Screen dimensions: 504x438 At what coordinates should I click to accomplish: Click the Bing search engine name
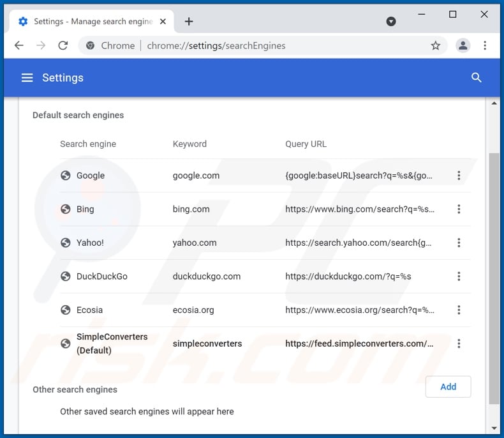coord(85,209)
